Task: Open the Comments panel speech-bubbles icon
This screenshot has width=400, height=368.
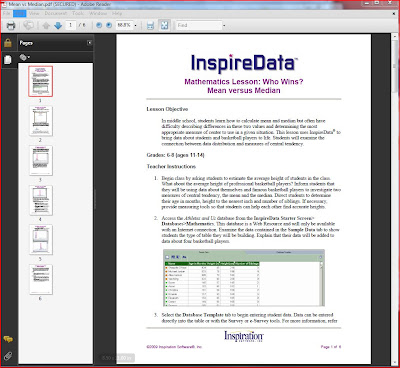Action: click(8, 339)
